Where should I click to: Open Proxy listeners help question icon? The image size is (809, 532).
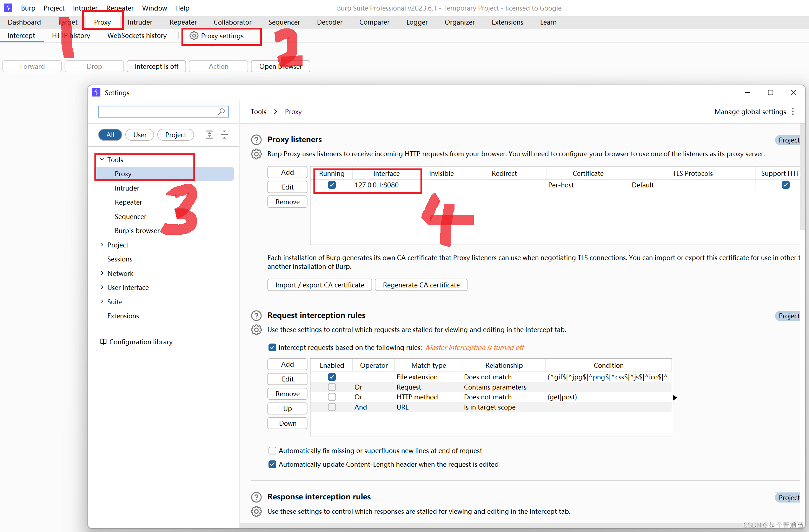[256, 140]
